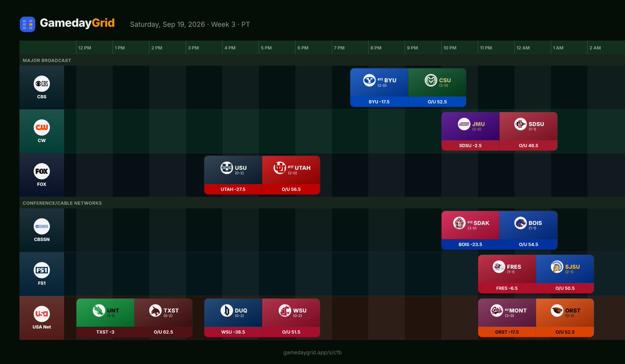
Task: Click the ORST -17.5 spread
Action: (507, 332)
